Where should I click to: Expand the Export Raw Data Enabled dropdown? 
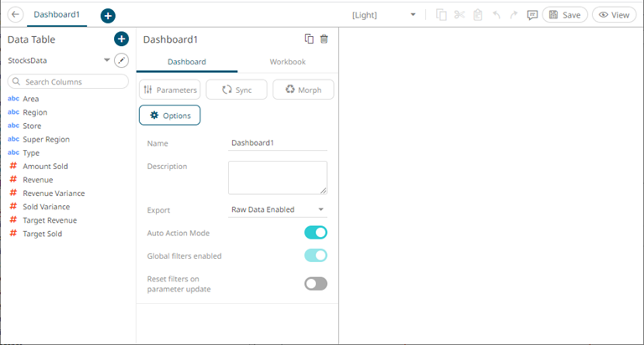pos(278,209)
